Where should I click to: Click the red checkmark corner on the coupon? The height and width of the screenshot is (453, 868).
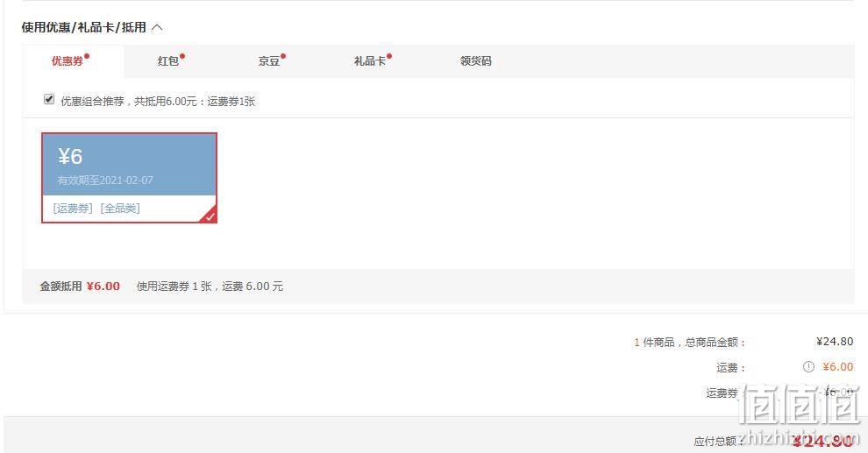(x=210, y=216)
